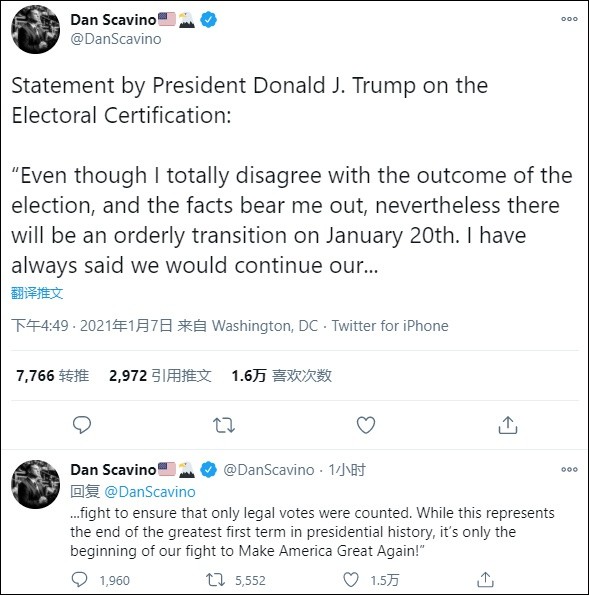Image resolution: width=589 pixels, height=595 pixels.
Task: Open the more options menu on main tweet
Action: pos(569,19)
